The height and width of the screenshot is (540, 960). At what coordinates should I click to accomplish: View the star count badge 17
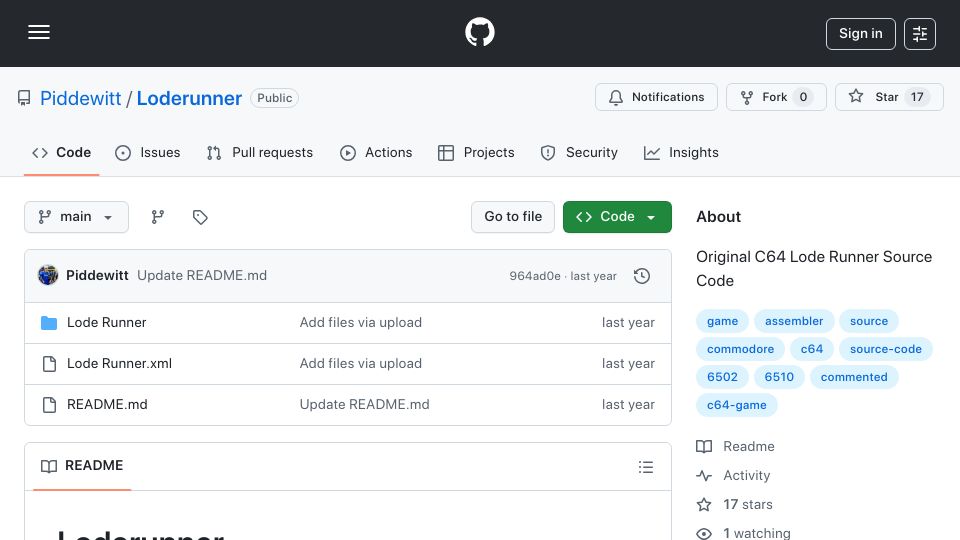(917, 97)
